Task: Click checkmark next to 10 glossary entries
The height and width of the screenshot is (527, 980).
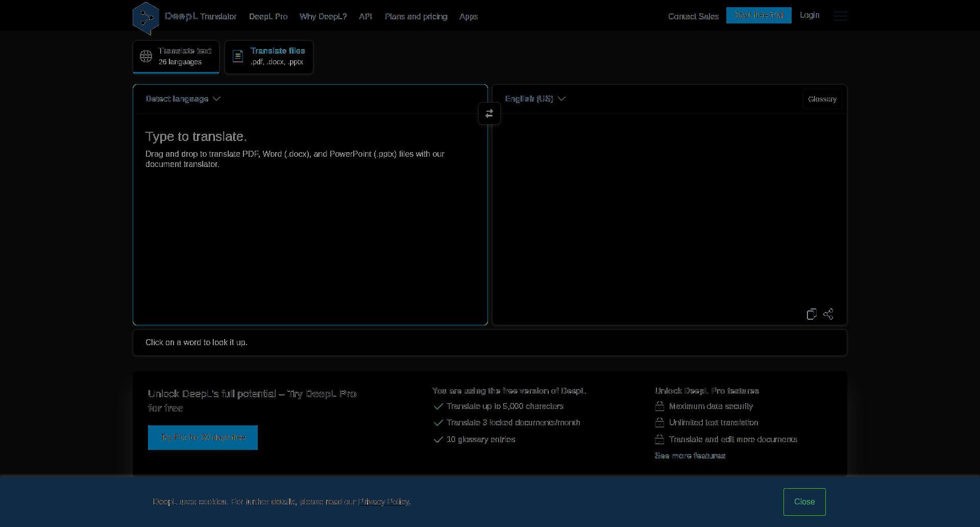Action: click(438, 440)
